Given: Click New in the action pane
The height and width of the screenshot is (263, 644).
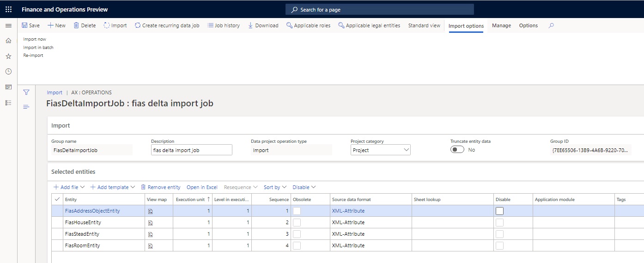Looking at the screenshot, I should tap(56, 25).
